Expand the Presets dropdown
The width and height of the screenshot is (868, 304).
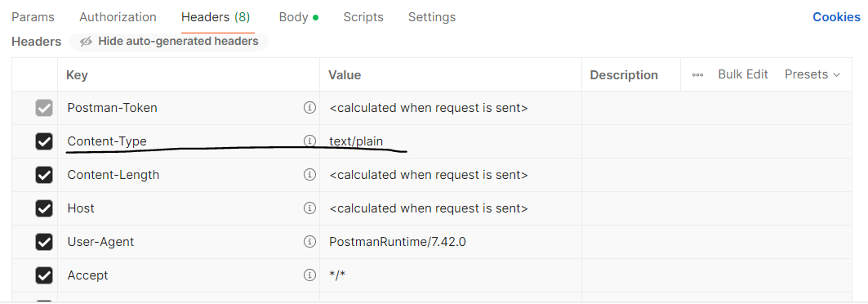(812, 74)
